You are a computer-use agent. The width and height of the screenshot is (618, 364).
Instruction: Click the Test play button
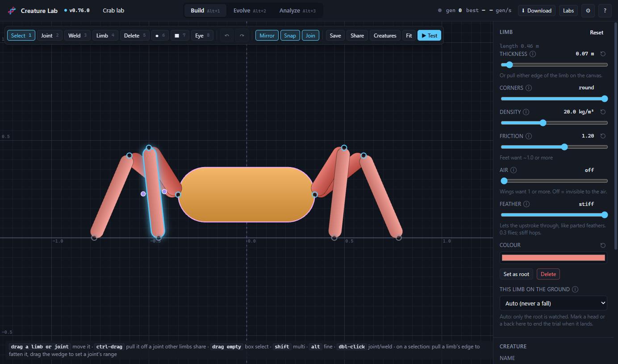[429, 36]
